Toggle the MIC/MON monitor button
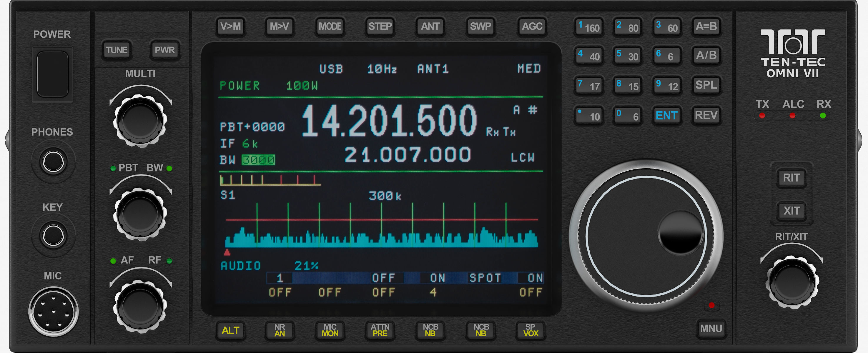The height and width of the screenshot is (353, 868). 330,330
